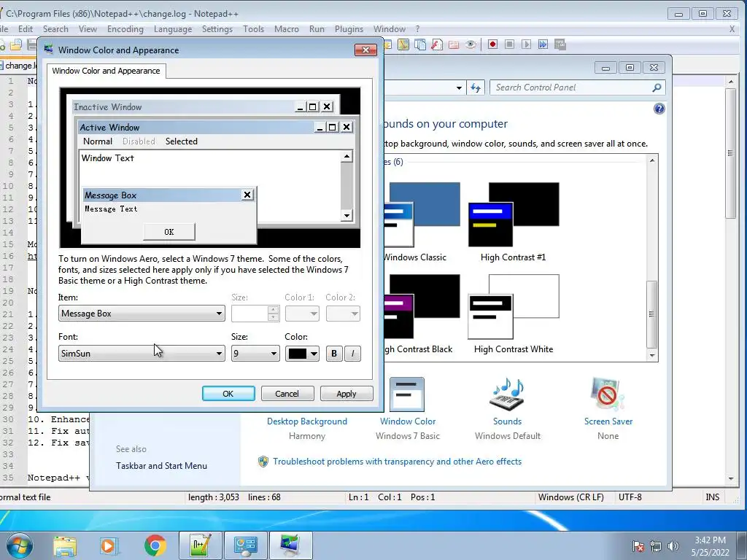This screenshot has width=747, height=560.
Task: Click the Windows Start orb
Action: 18,545
